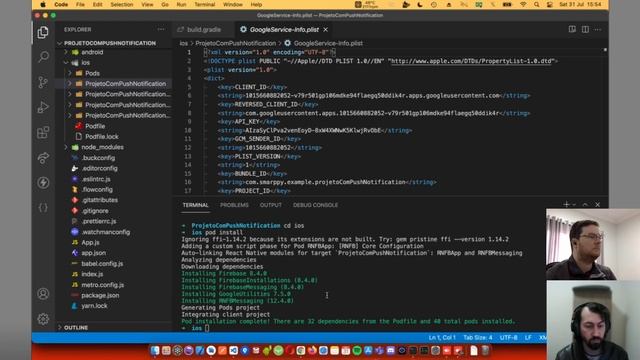The width and height of the screenshot is (640, 360).
Task: Change UTF-8 encoding in status bar
Action: tap(509, 338)
